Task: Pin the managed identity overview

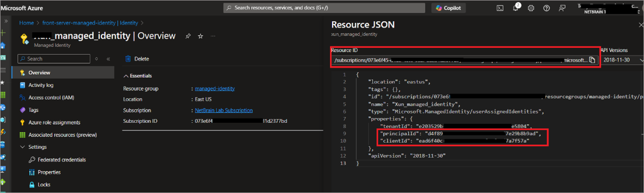Action: (188, 36)
